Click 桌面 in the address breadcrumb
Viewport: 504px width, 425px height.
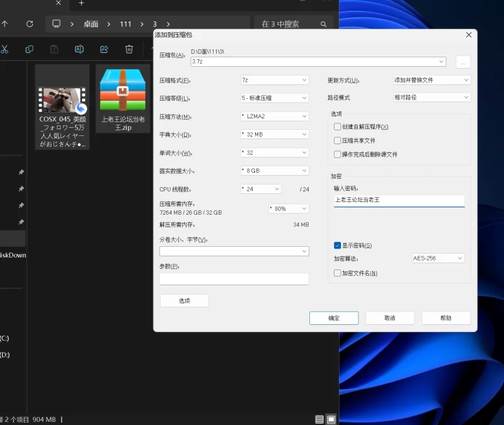pos(91,24)
